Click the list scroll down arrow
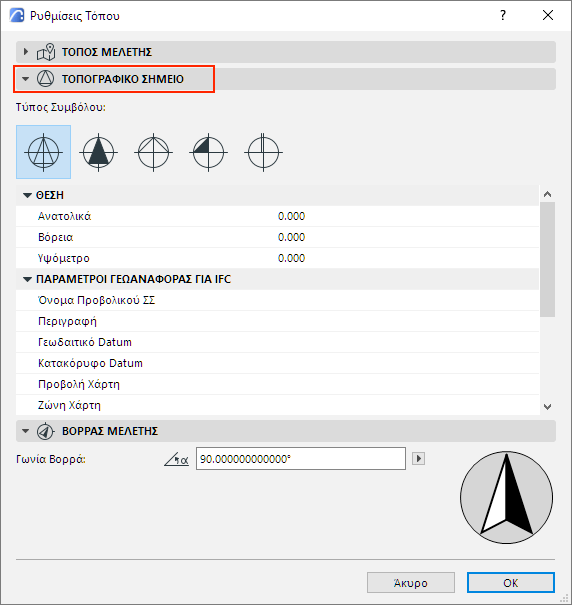This screenshot has height=605, width=572. coord(547,407)
